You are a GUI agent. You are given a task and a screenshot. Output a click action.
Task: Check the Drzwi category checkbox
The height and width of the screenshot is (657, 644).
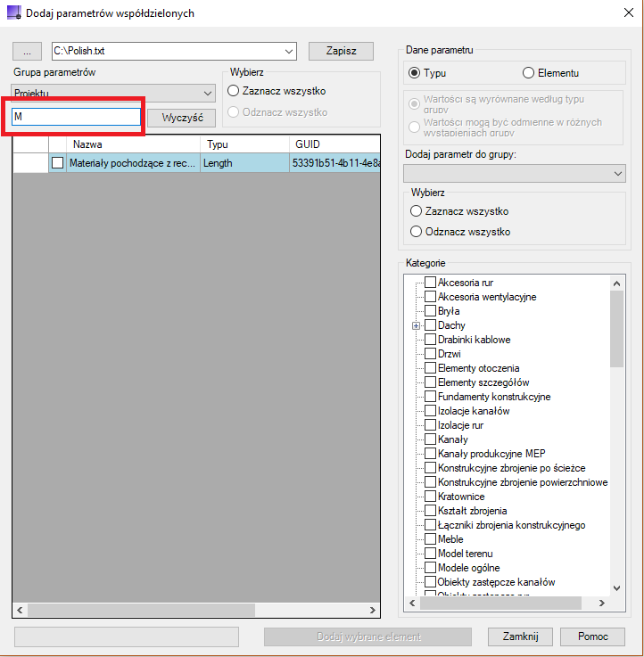[430, 353]
